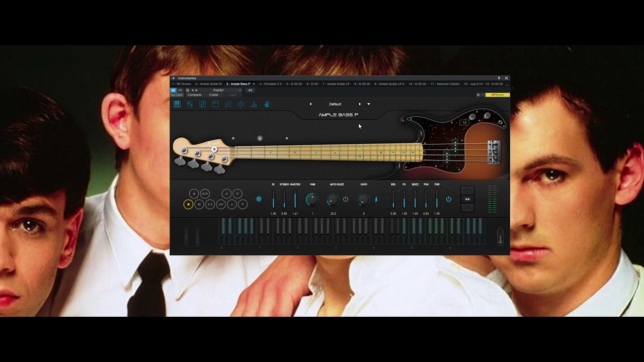Toggle the instrument power button in header
The image size is (644, 362).
[x=173, y=90]
